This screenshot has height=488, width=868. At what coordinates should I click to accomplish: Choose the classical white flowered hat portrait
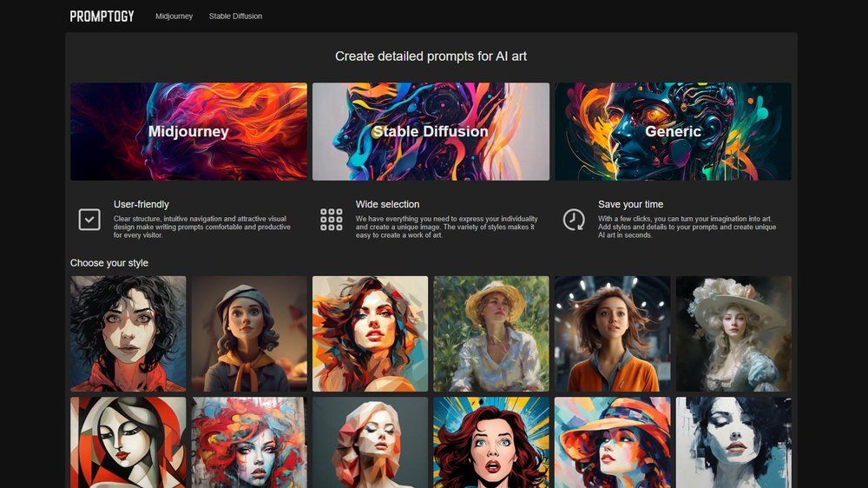733,334
